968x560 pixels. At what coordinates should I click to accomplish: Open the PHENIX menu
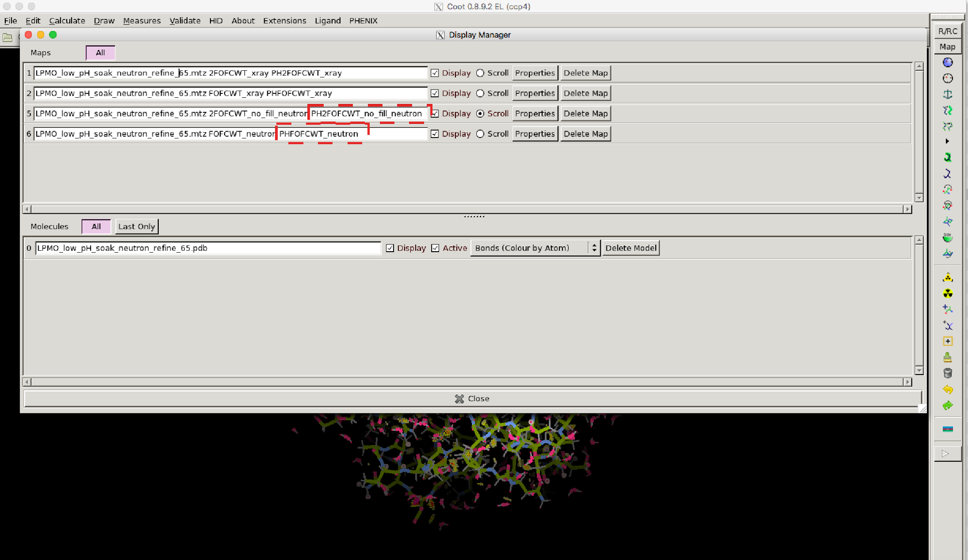coord(363,21)
